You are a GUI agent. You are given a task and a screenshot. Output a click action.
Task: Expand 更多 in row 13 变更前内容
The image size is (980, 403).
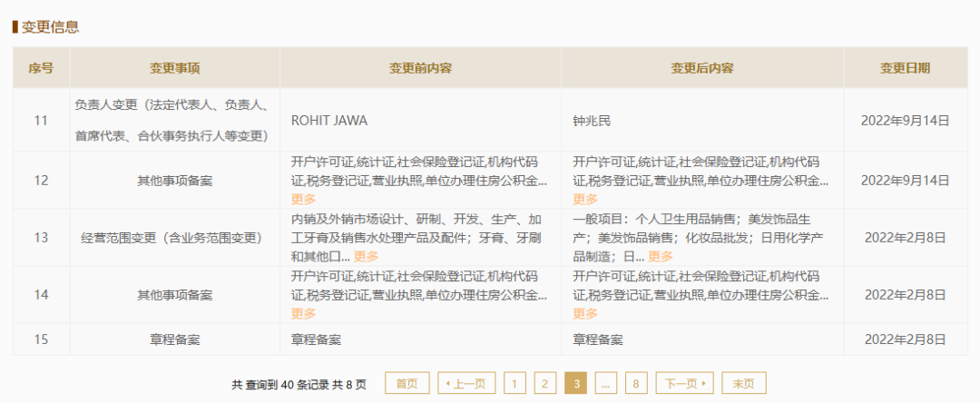366,257
